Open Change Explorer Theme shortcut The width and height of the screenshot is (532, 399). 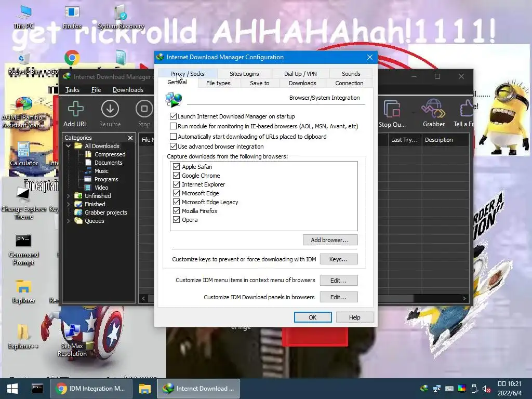[23, 204]
